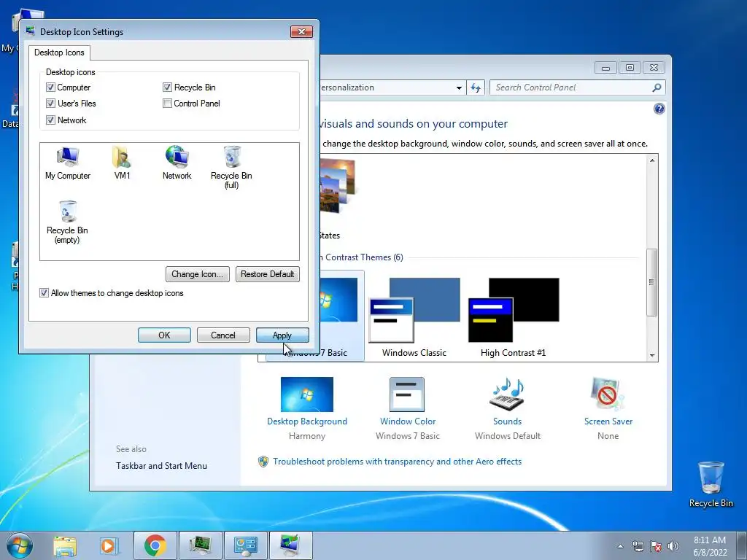This screenshot has height=560, width=747.
Task: Click the Desktop Background text link
Action: click(307, 421)
